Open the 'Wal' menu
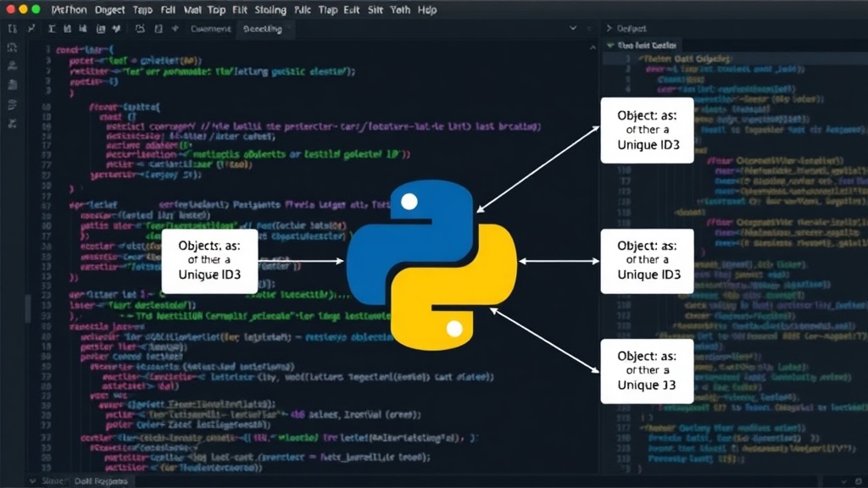The image size is (868, 488). tap(192, 10)
